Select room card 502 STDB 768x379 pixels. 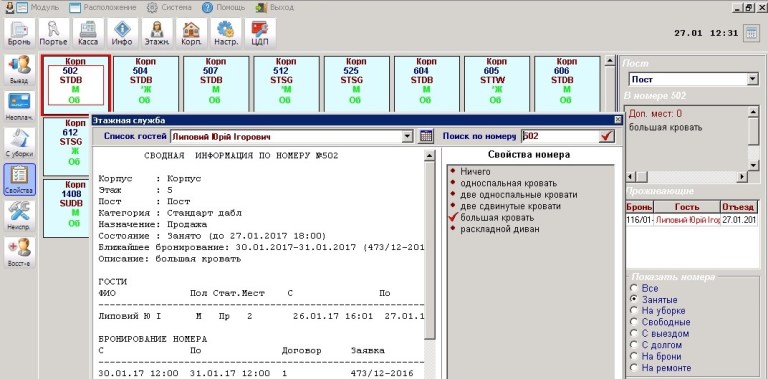[76, 85]
